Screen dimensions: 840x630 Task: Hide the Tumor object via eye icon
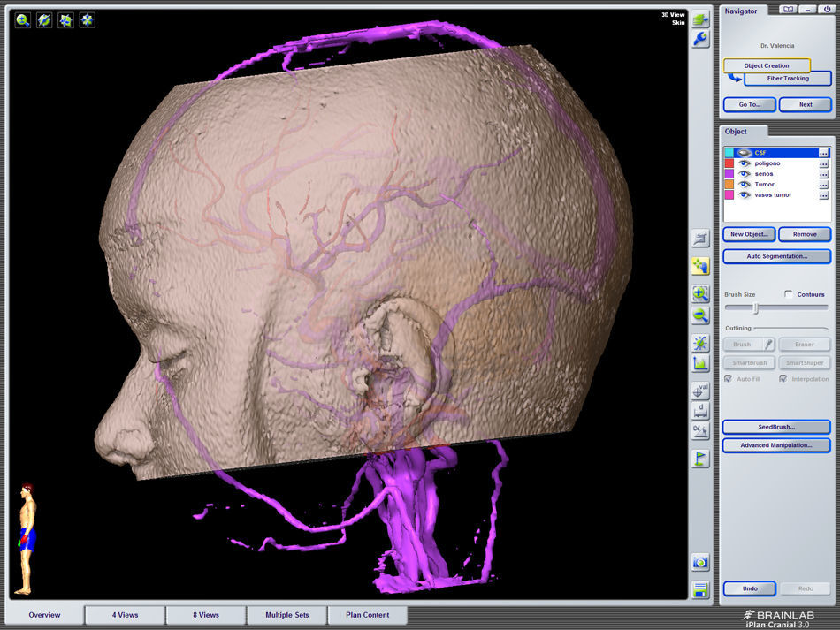745,185
